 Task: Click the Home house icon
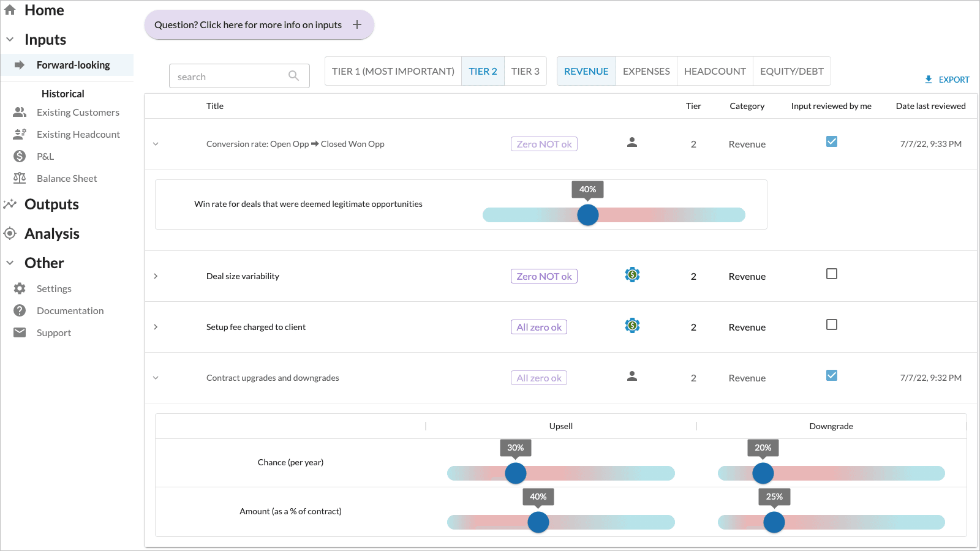[x=10, y=10]
